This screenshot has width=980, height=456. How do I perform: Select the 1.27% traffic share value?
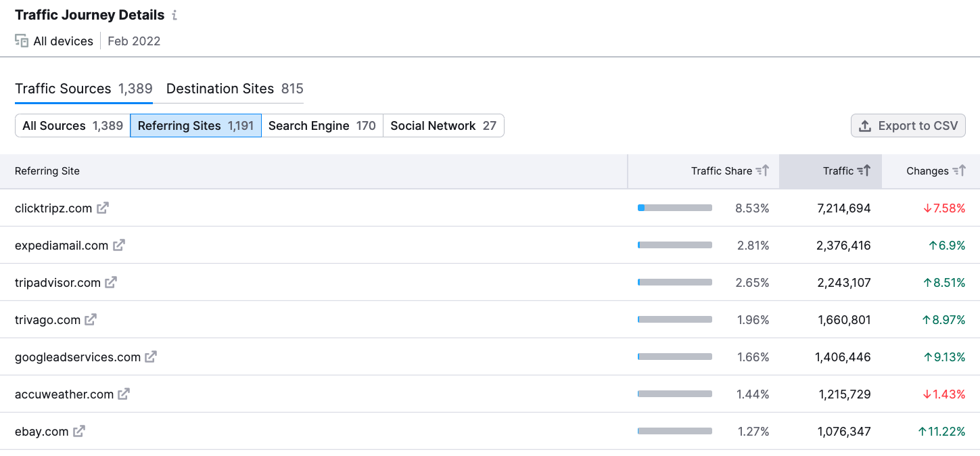[753, 432]
